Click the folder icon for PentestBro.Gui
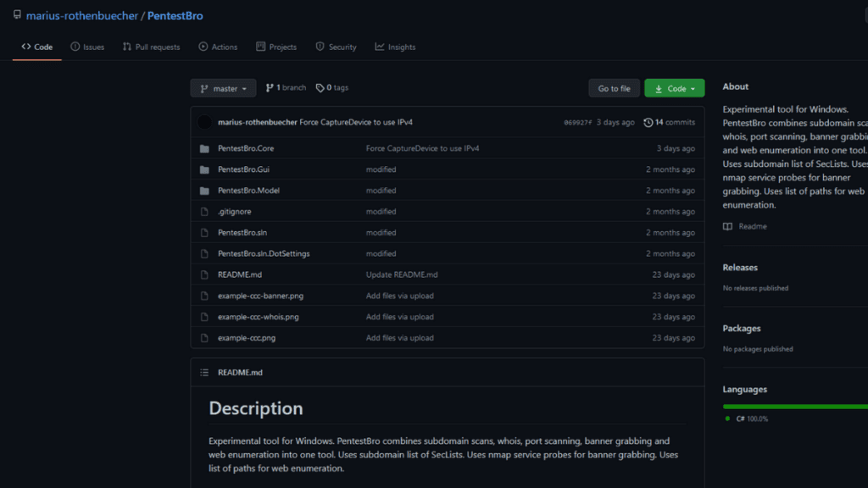The width and height of the screenshot is (868, 488). click(x=204, y=169)
